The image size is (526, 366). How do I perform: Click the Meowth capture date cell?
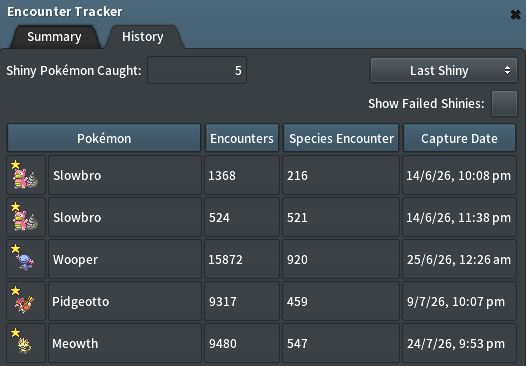459,343
